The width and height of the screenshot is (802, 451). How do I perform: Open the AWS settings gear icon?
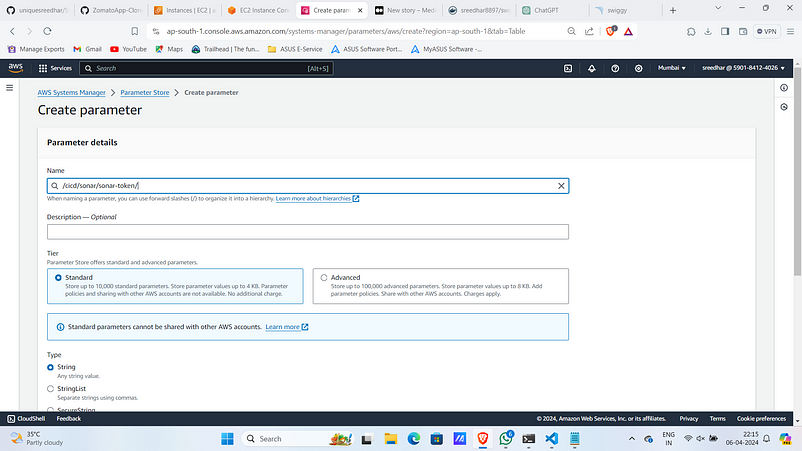click(638, 68)
